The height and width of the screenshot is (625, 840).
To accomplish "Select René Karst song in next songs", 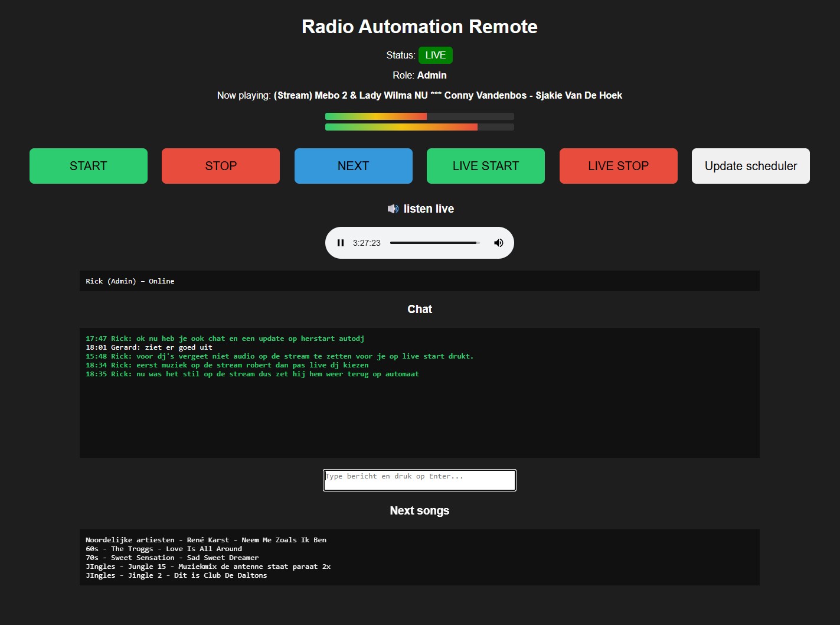I will (205, 540).
